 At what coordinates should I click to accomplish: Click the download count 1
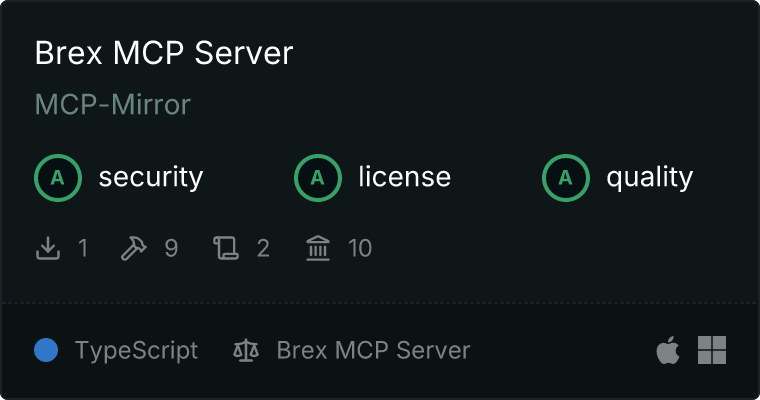83,248
